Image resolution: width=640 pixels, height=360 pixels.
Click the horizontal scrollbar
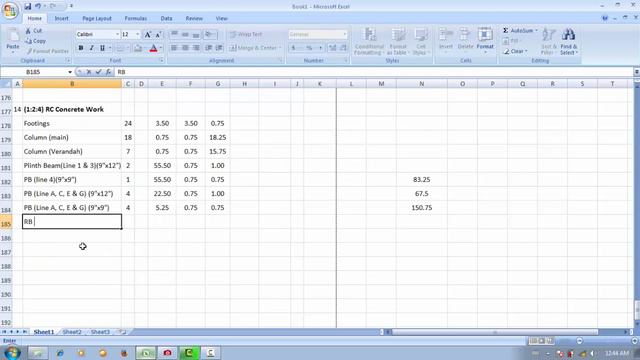pyautogui.click(x=495, y=332)
